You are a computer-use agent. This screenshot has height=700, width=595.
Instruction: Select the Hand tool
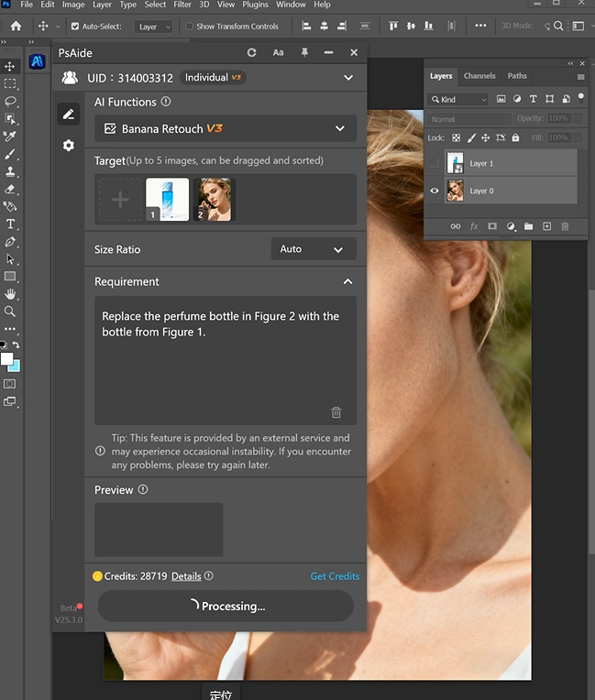point(10,293)
